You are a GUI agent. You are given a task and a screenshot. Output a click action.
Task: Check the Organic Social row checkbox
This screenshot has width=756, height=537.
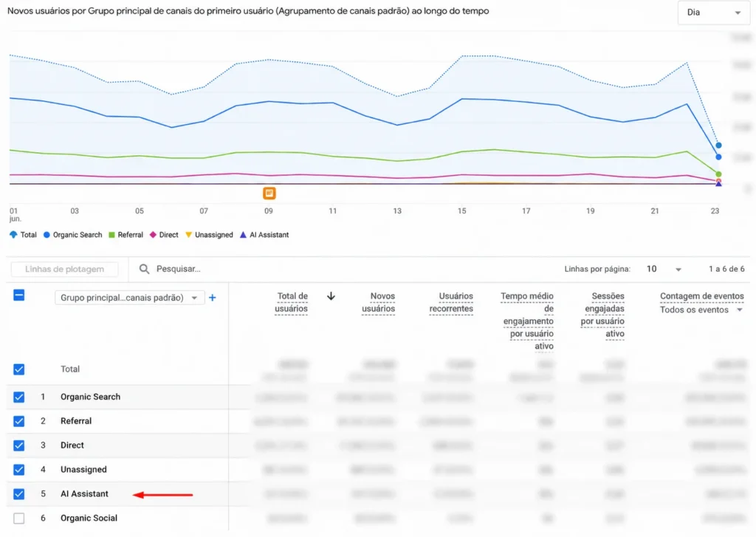tap(18, 519)
